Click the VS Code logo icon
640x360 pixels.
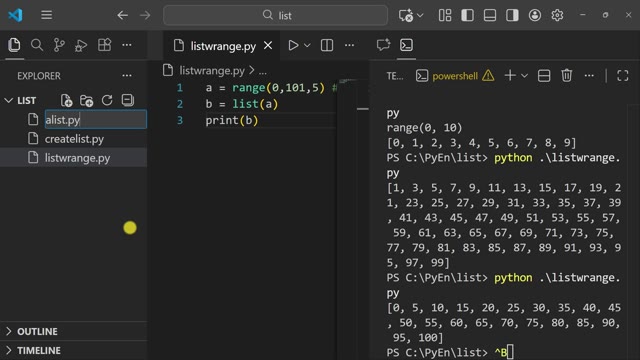point(16,15)
